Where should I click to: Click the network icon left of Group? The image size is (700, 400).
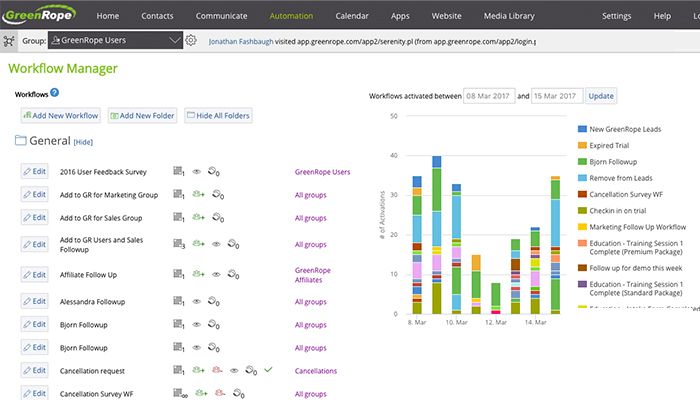(9, 40)
